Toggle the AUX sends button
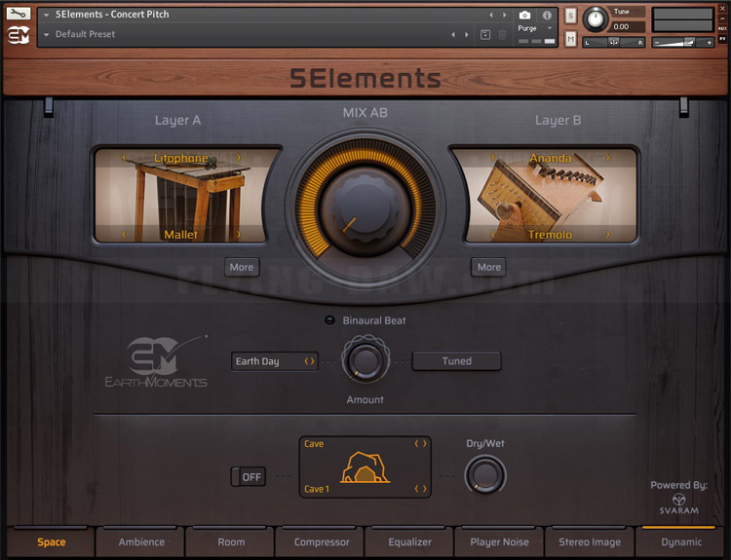The image size is (731, 560). (x=722, y=29)
